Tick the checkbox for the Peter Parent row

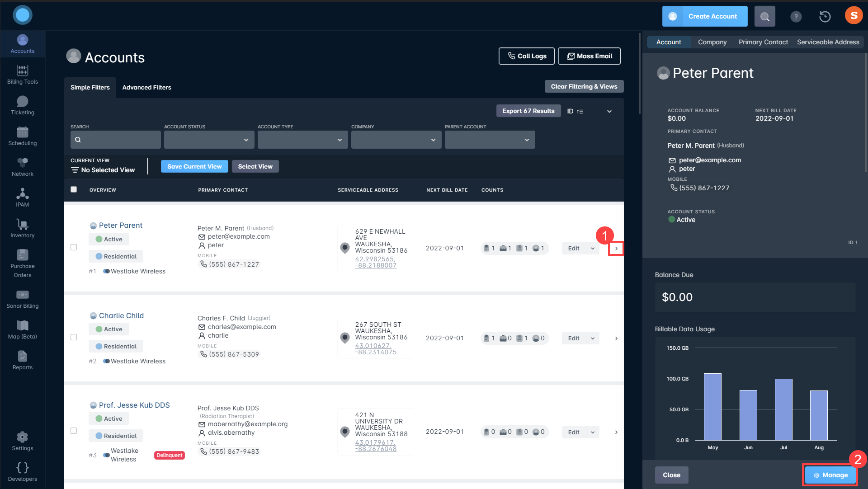74,247
